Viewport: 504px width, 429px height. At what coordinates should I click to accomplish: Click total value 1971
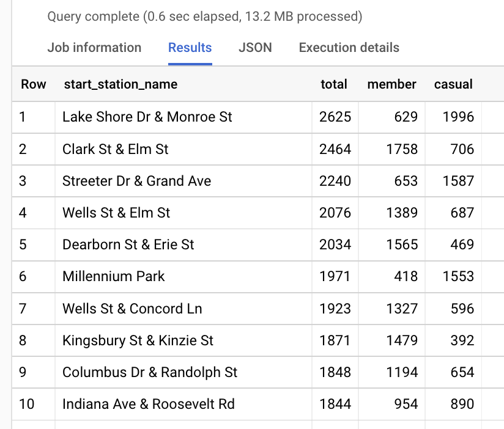[335, 276]
